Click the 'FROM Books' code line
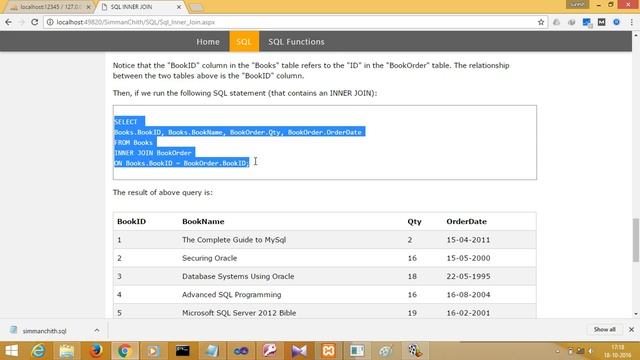 click(133, 142)
